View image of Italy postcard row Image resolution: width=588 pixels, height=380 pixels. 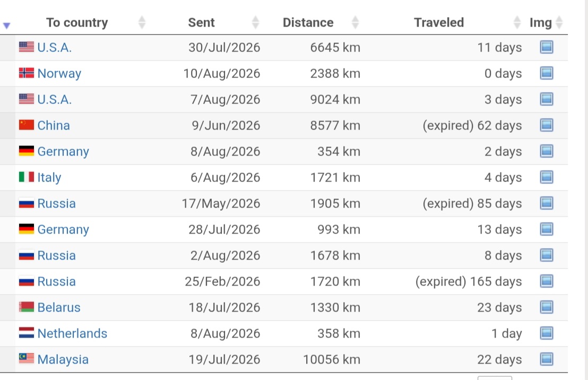[547, 177]
